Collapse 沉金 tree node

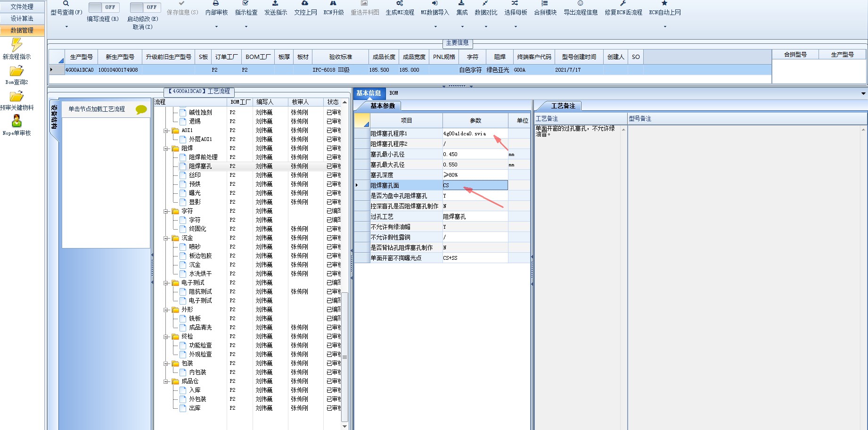pyautogui.click(x=166, y=238)
